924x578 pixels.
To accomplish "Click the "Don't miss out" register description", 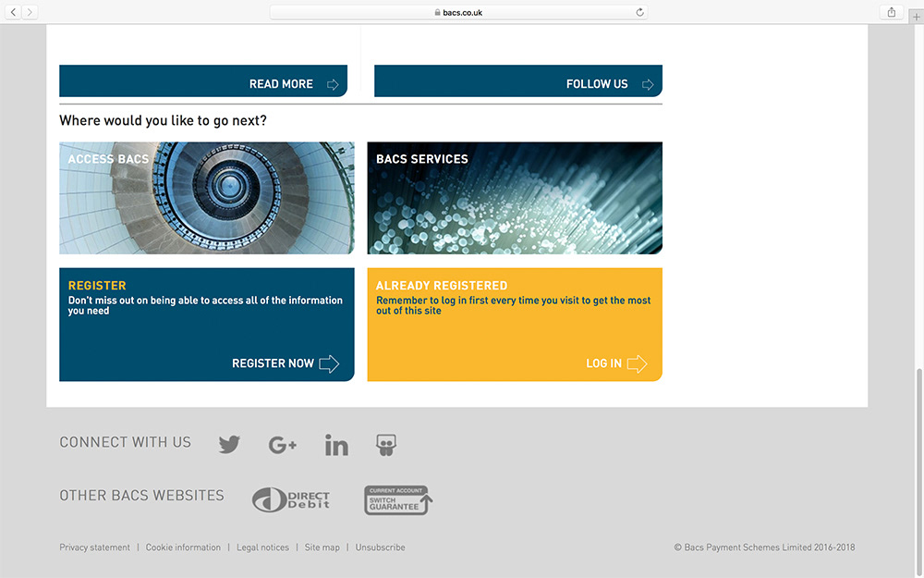I will 205,305.
